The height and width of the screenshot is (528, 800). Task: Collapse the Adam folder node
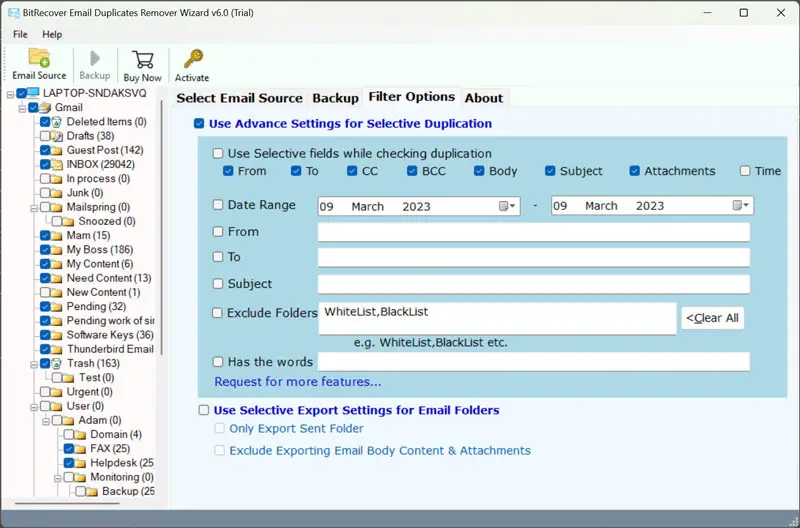pyautogui.click(x=45, y=421)
